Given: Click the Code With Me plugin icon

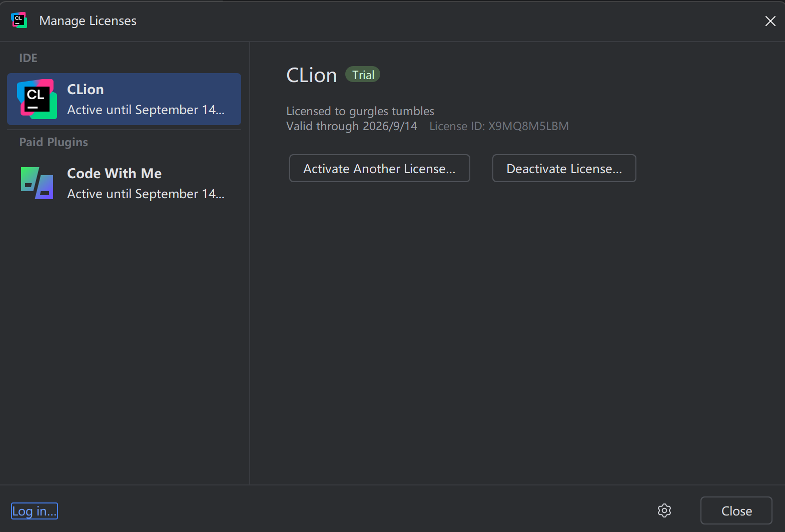Looking at the screenshot, I should (x=37, y=183).
